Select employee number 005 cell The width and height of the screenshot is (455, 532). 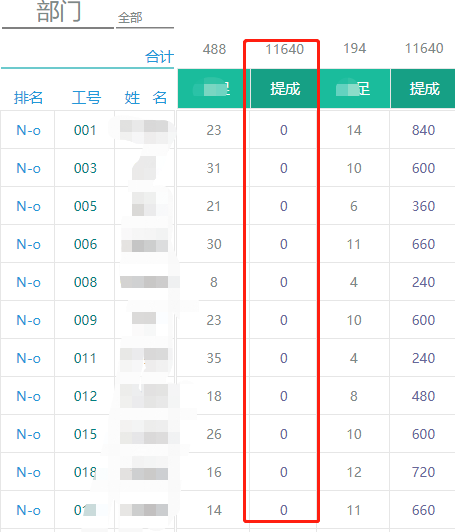tap(85, 206)
